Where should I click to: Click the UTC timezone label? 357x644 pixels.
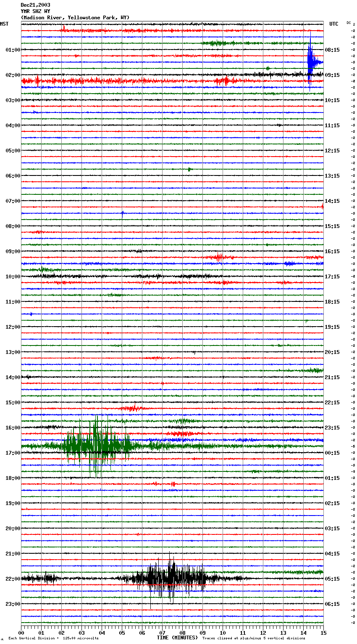coord(334,24)
